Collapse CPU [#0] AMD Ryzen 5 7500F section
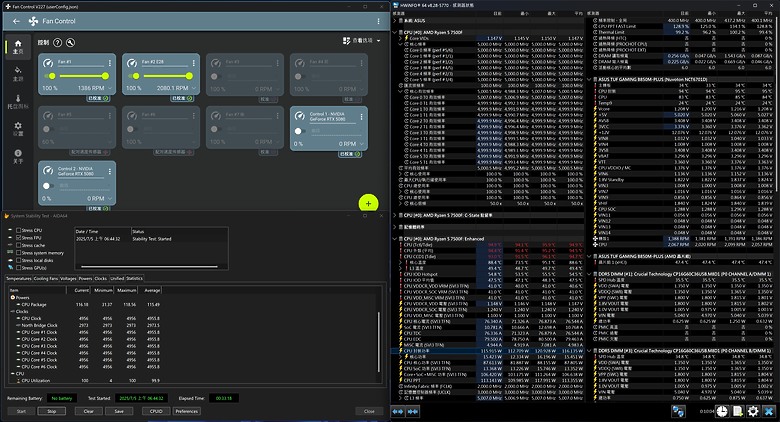Screen dimensions: 780x422 395,32
